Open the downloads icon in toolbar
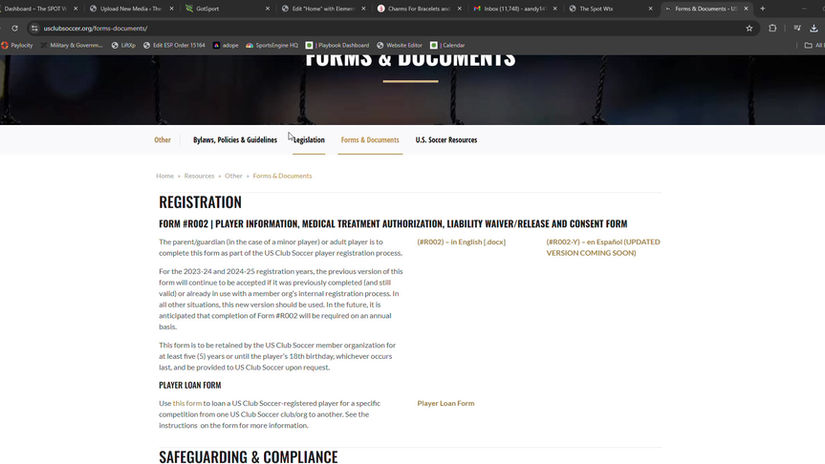Image resolution: width=825 pixels, height=464 pixels. coord(814,28)
